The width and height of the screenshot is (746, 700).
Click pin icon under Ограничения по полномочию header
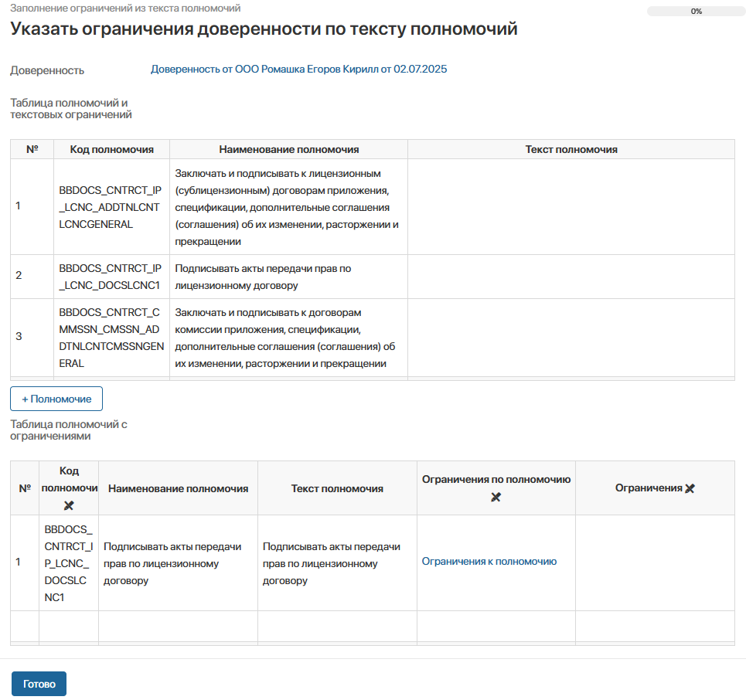pyautogui.click(x=496, y=498)
